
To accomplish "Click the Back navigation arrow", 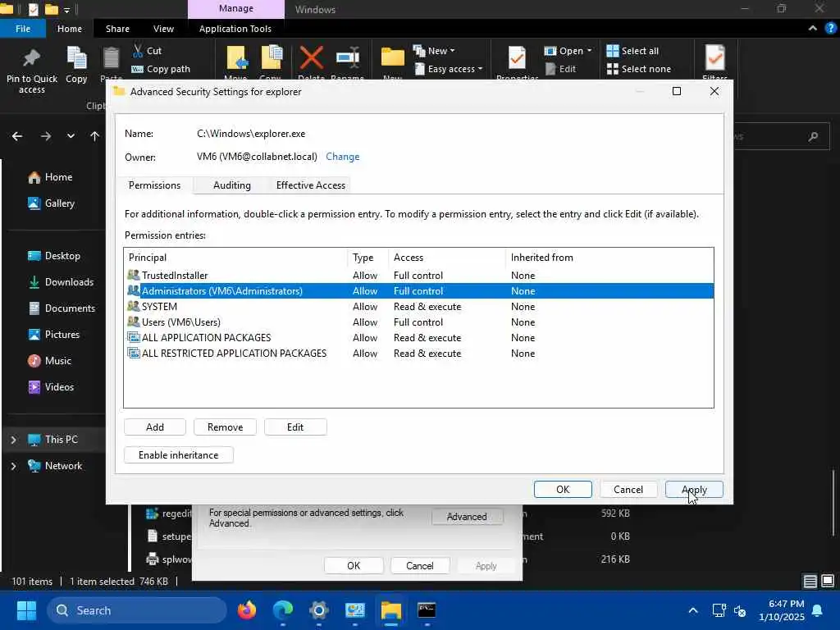I will coord(17,136).
